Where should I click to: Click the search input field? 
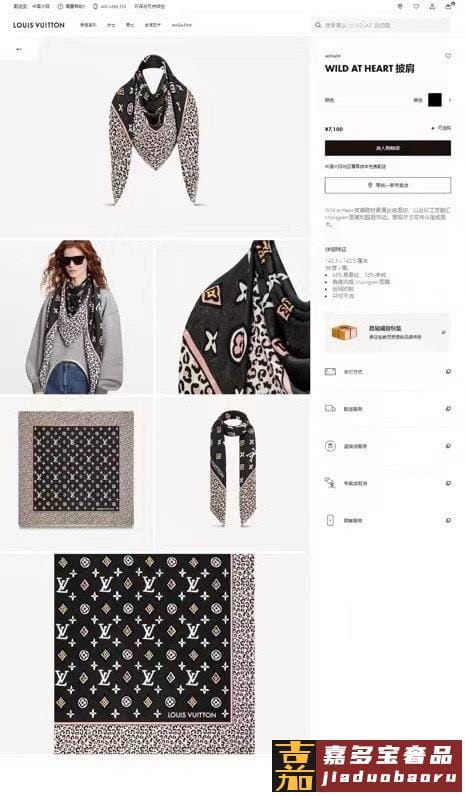point(381,25)
